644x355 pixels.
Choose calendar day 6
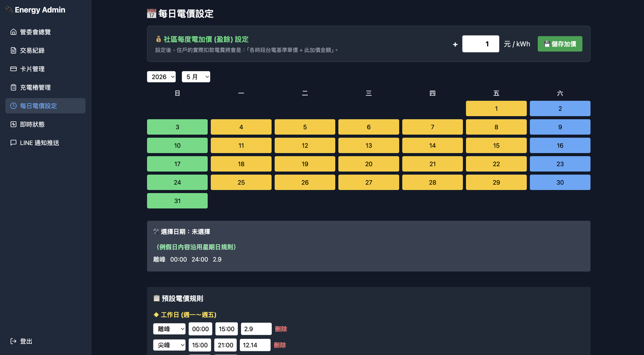click(x=369, y=127)
